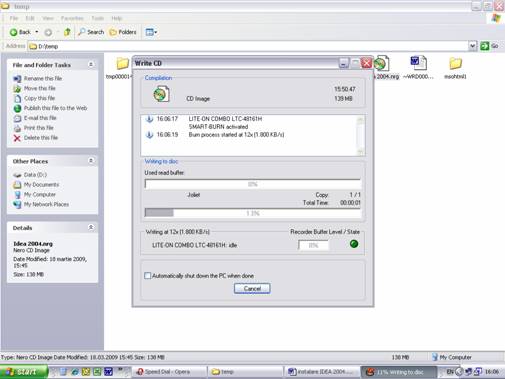The height and width of the screenshot is (379, 505).
Task: Collapse the Details panel
Action: tap(91, 227)
